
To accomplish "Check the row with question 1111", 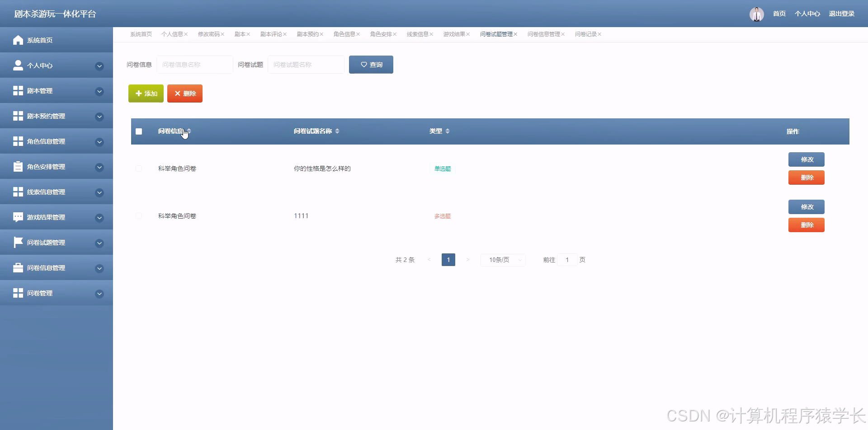I will 139,216.
